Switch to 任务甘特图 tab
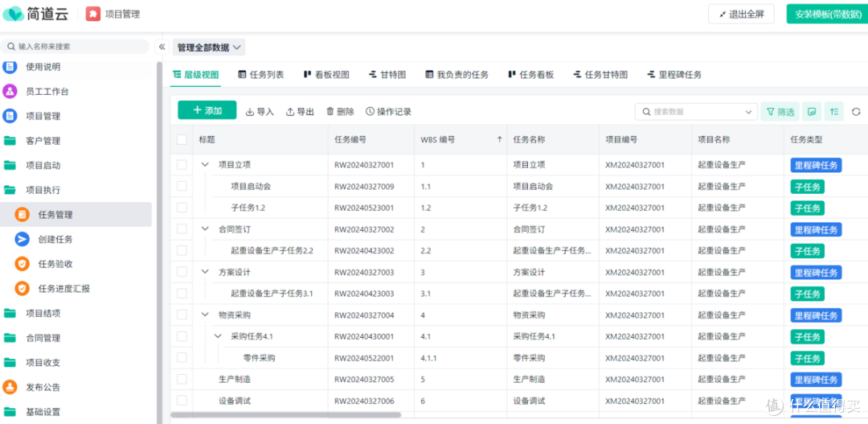This screenshot has height=424, width=868. coord(600,75)
